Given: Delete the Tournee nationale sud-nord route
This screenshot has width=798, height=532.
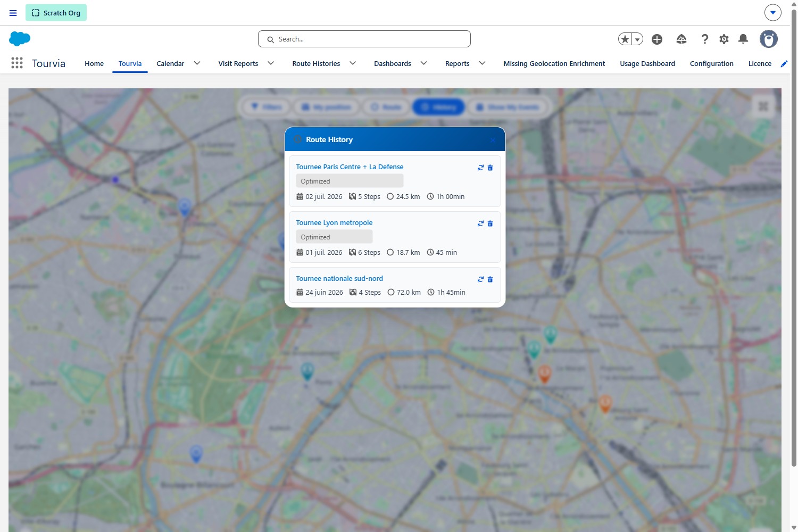Looking at the screenshot, I should pyautogui.click(x=491, y=279).
